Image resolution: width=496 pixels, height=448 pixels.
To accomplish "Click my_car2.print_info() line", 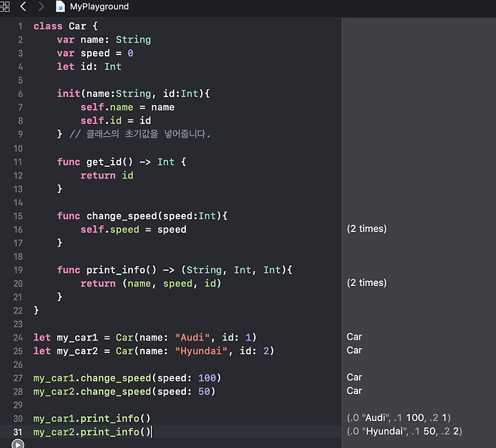I will click(x=92, y=432).
